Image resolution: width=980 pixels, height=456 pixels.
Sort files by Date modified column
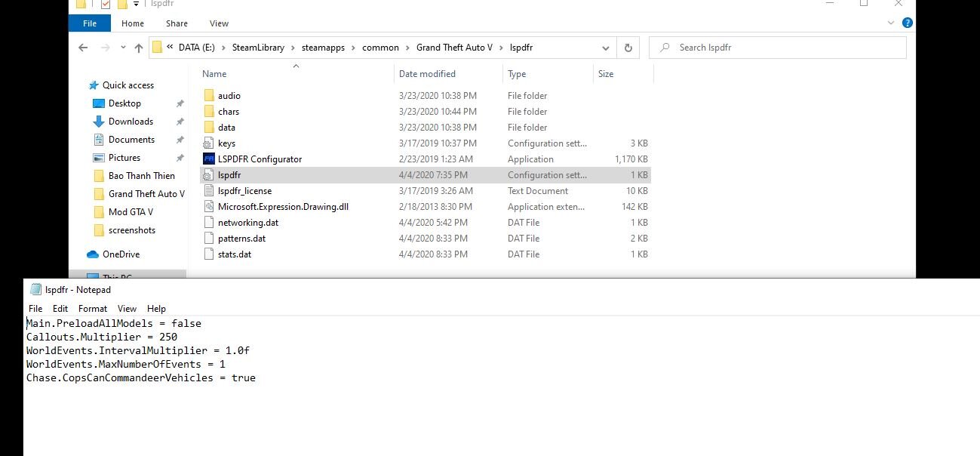pyautogui.click(x=427, y=74)
